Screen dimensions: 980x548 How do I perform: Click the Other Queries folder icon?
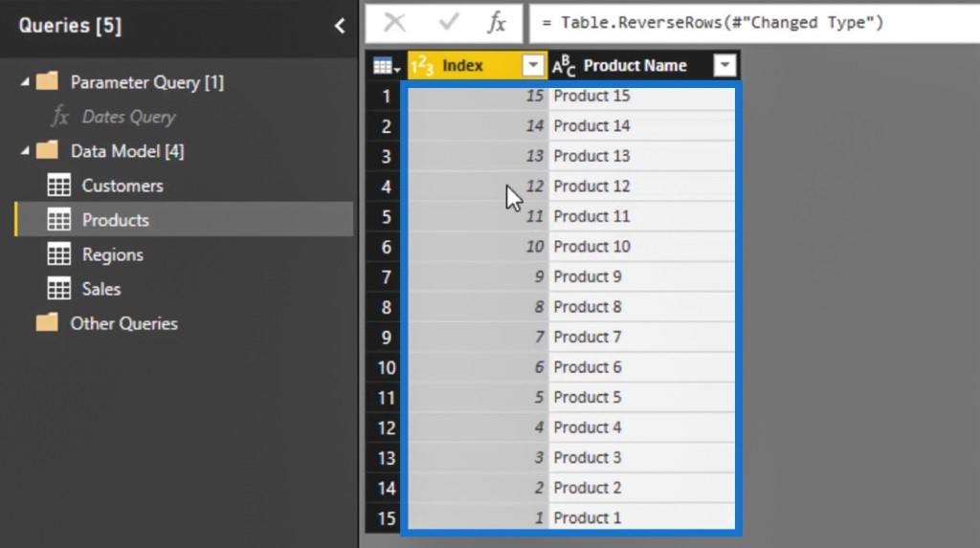click(47, 322)
